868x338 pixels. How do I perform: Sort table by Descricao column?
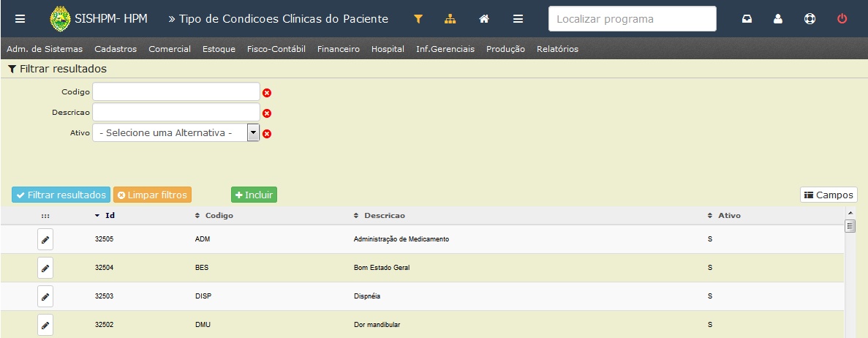pos(380,216)
